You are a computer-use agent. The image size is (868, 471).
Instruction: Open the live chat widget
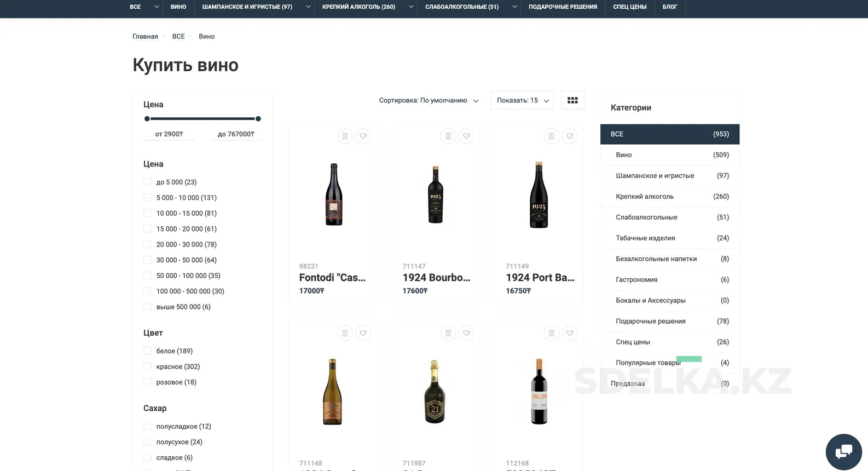click(x=843, y=452)
